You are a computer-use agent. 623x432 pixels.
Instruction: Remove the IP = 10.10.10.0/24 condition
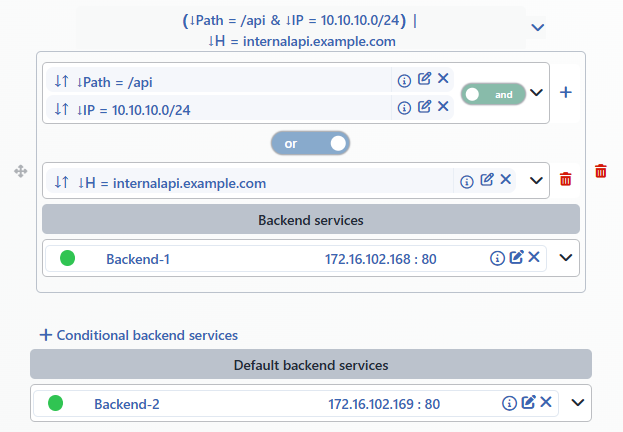coord(443,106)
